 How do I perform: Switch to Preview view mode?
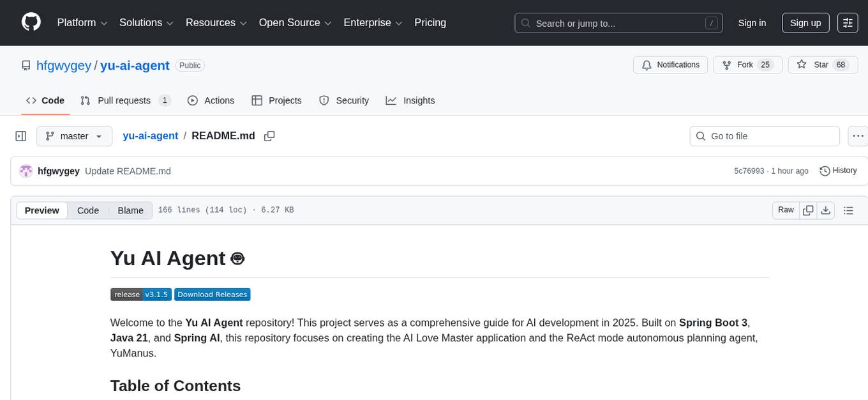click(42, 210)
